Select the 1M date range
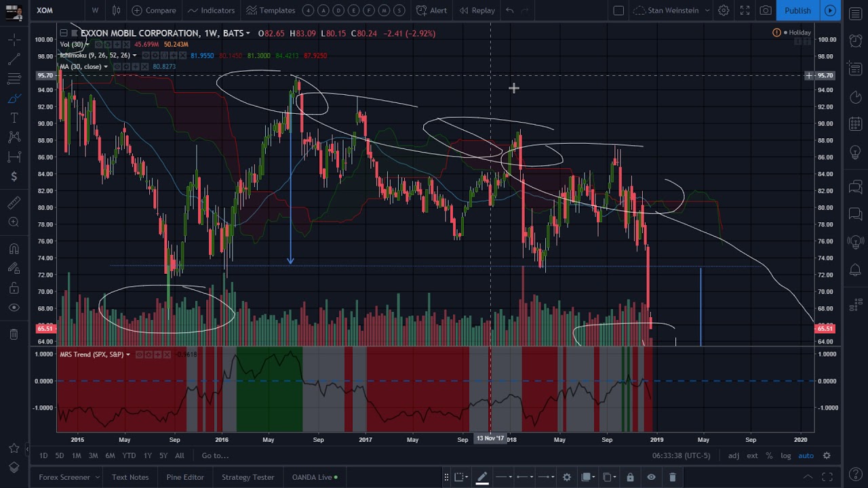This screenshot has height=488, width=868. (77, 455)
